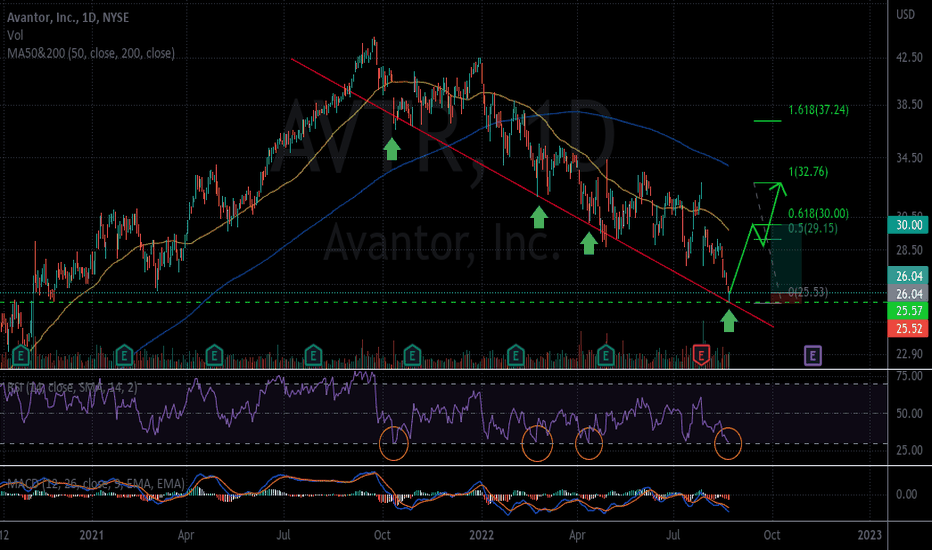Image resolution: width=932 pixels, height=550 pixels.
Task: Select the 0.618(30.00) Fibonacci label
Action: (818, 213)
